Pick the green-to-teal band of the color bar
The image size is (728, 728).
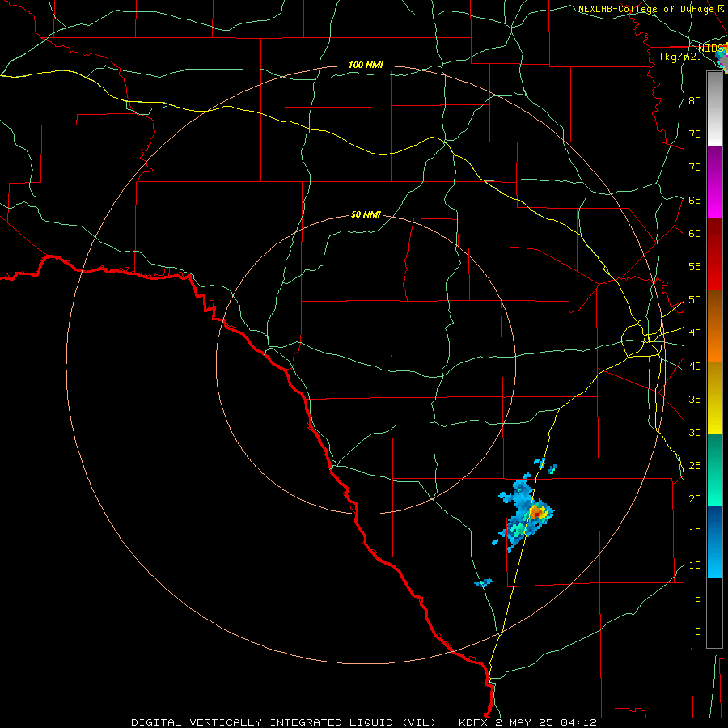click(x=714, y=470)
